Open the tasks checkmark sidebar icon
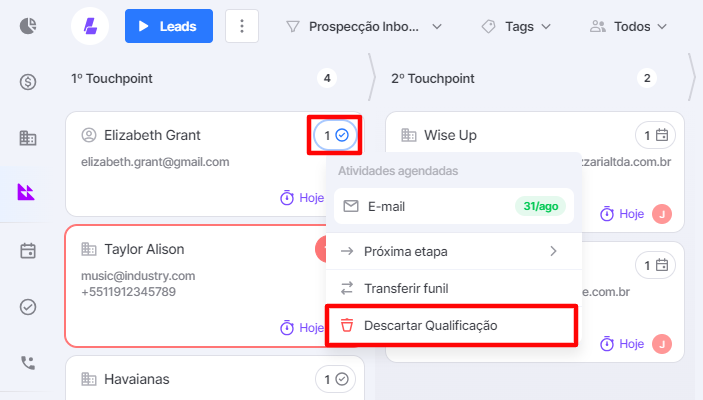This screenshot has height=400, width=703. pyautogui.click(x=28, y=307)
